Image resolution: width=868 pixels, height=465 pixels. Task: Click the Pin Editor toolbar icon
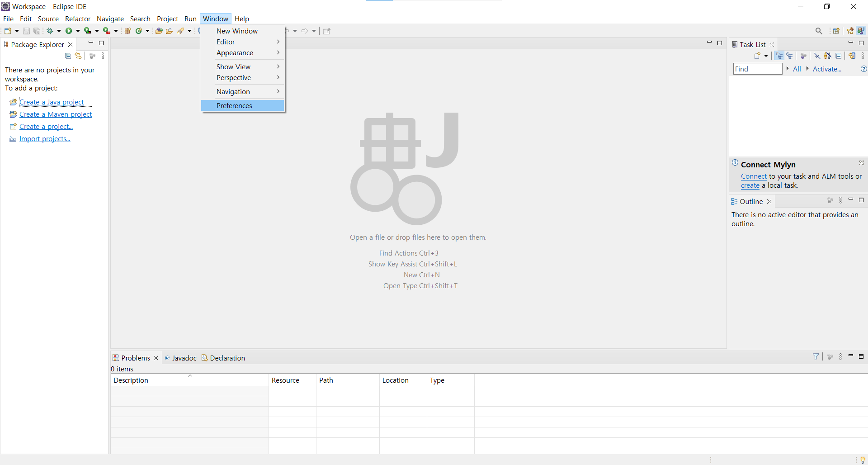coord(327,31)
